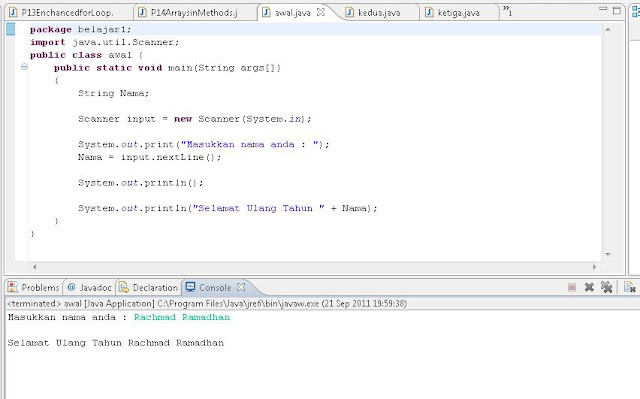Show hidden editor tabs list
The height and width of the screenshot is (399, 640).
tap(507, 10)
